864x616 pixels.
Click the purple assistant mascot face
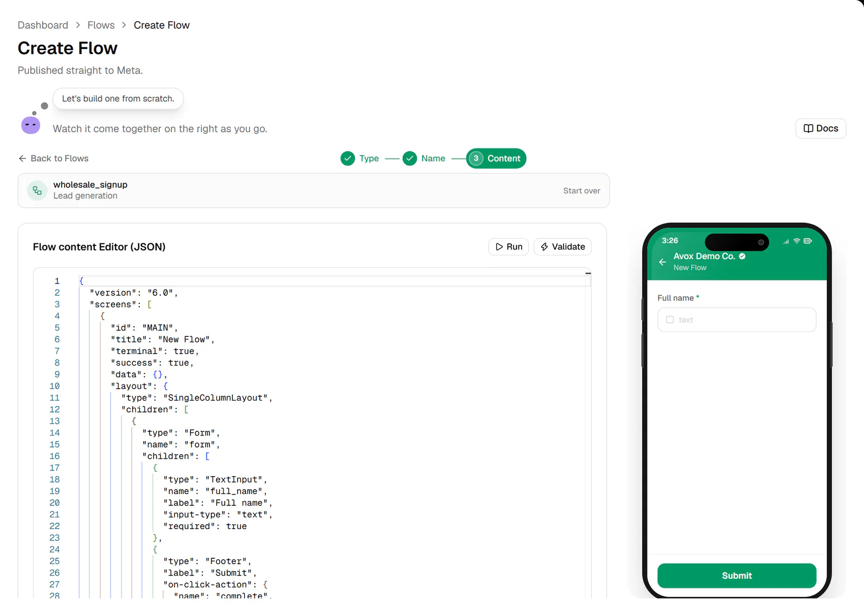pyautogui.click(x=31, y=125)
